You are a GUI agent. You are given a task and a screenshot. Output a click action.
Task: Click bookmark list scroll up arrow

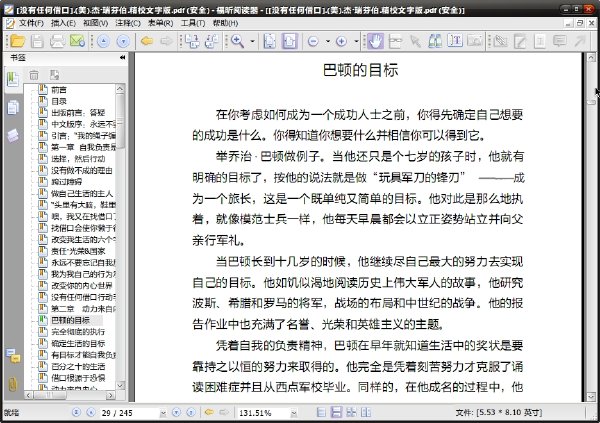120,89
